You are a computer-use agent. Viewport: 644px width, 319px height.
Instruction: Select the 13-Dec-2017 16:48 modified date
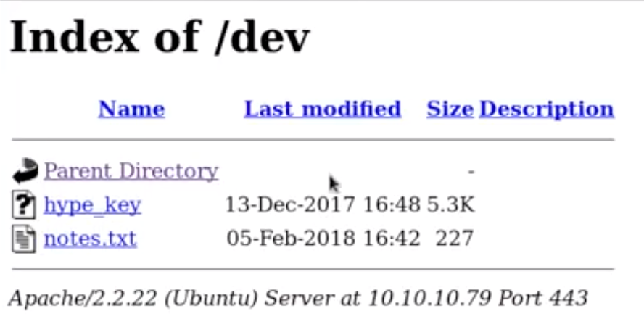point(323,204)
